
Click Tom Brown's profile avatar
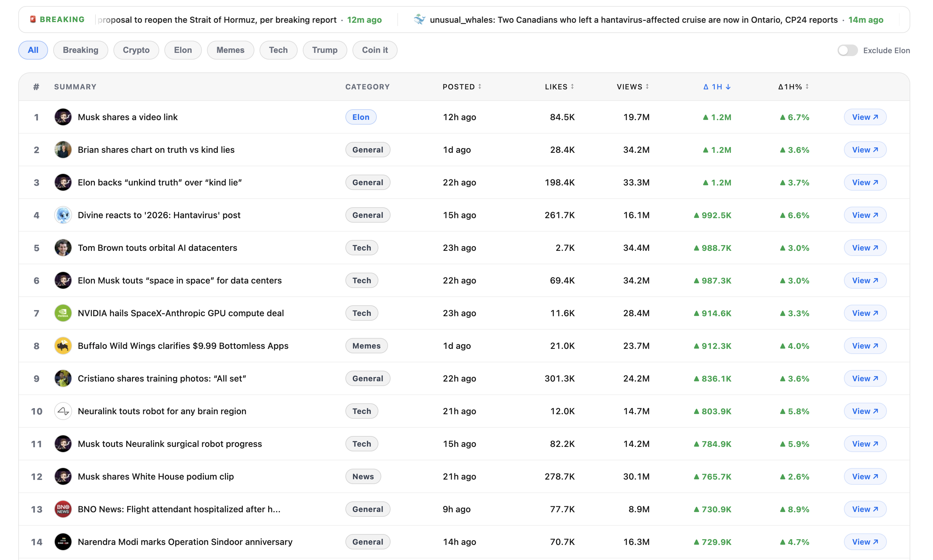(x=63, y=248)
